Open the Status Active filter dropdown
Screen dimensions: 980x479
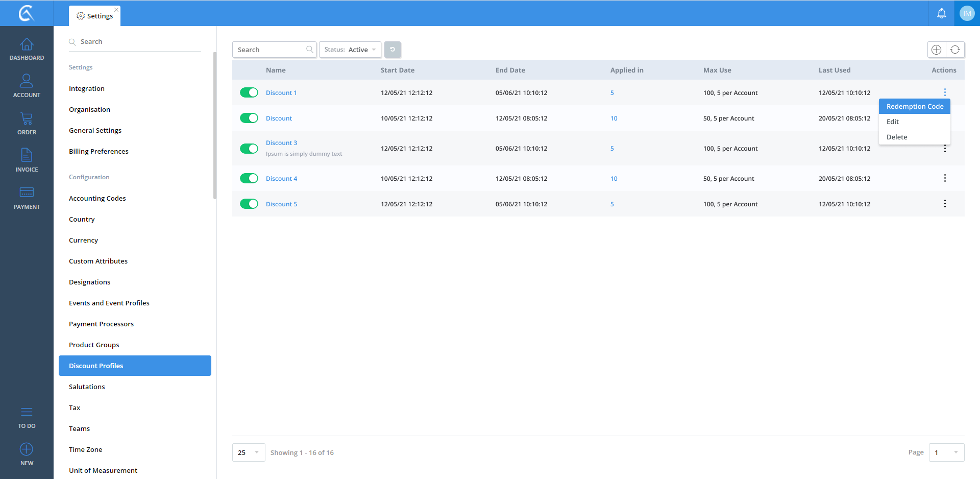350,50
